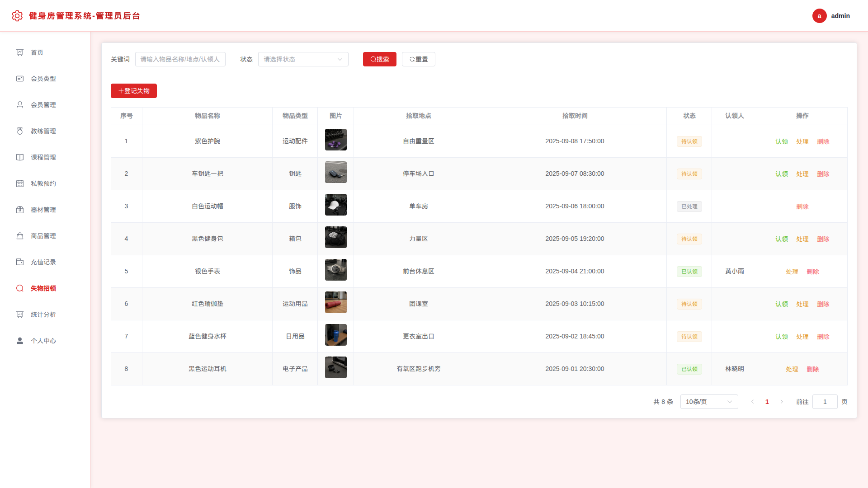Delete the 白色运动帽 record
The image size is (868, 488).
[802, 206]
